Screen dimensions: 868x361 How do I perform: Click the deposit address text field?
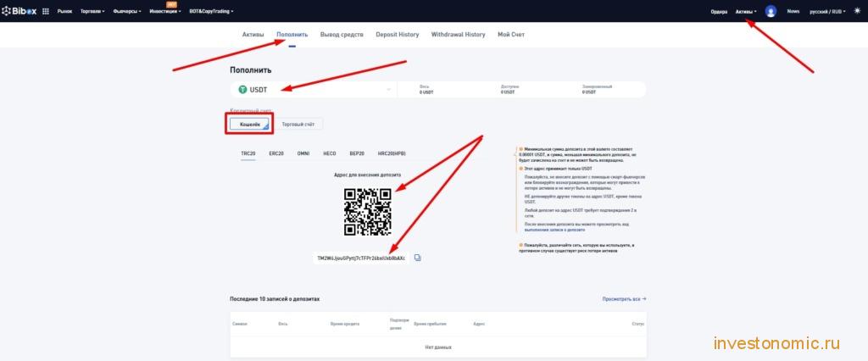tap(361, 258)
